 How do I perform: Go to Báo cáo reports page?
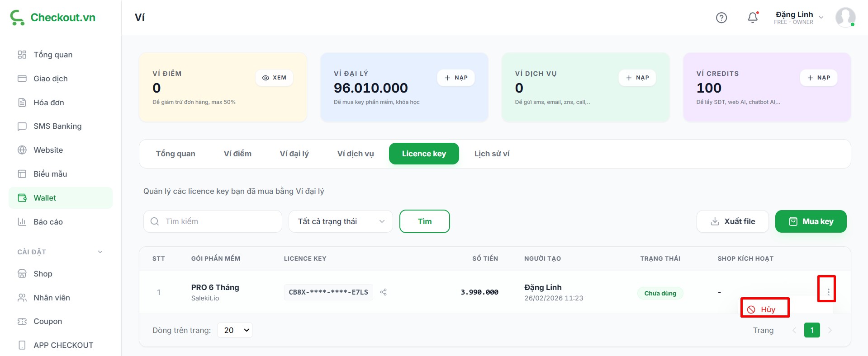point(48,222)
